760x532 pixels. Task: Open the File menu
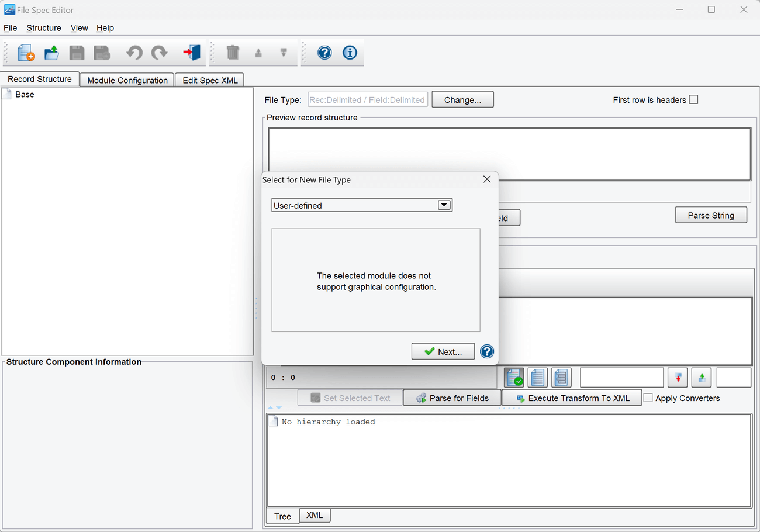(10, 28)
